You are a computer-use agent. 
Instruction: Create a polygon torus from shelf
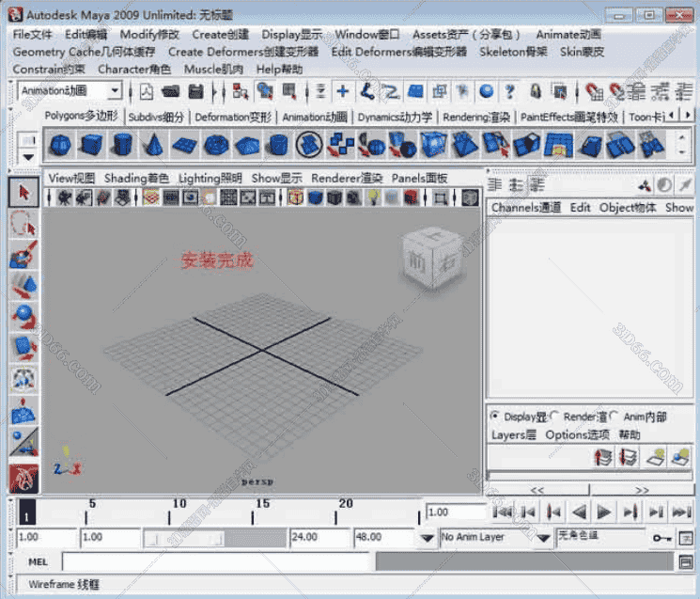click(216, 145)
